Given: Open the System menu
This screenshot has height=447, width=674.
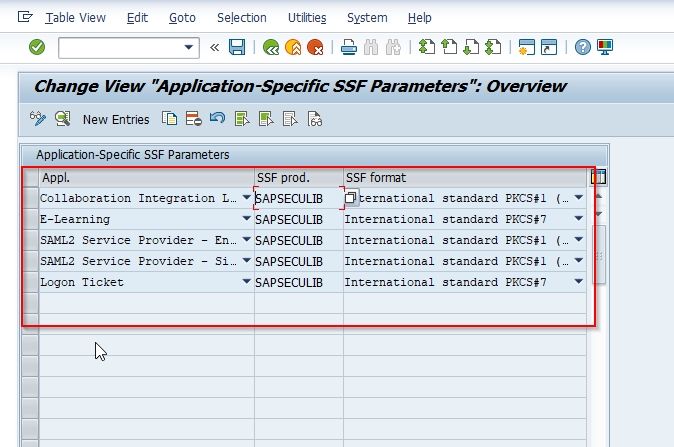Looking at the screenshot, I should (367, 18).
